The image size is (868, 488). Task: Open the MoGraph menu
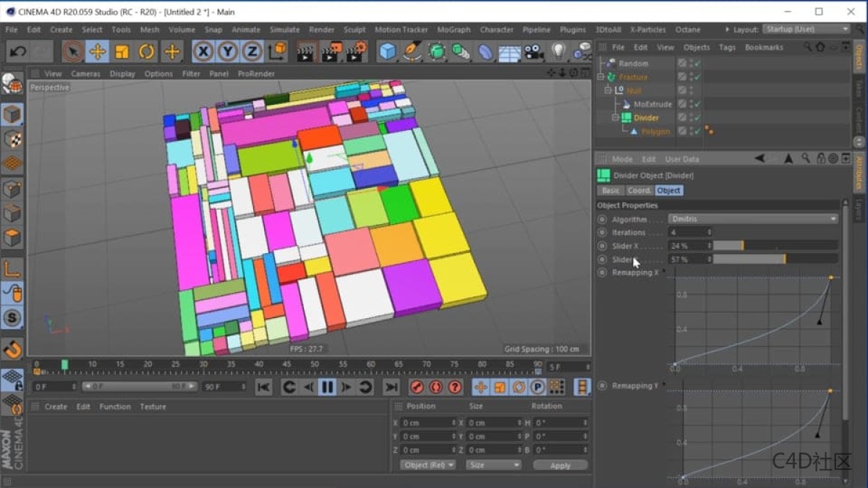point(454,30)
